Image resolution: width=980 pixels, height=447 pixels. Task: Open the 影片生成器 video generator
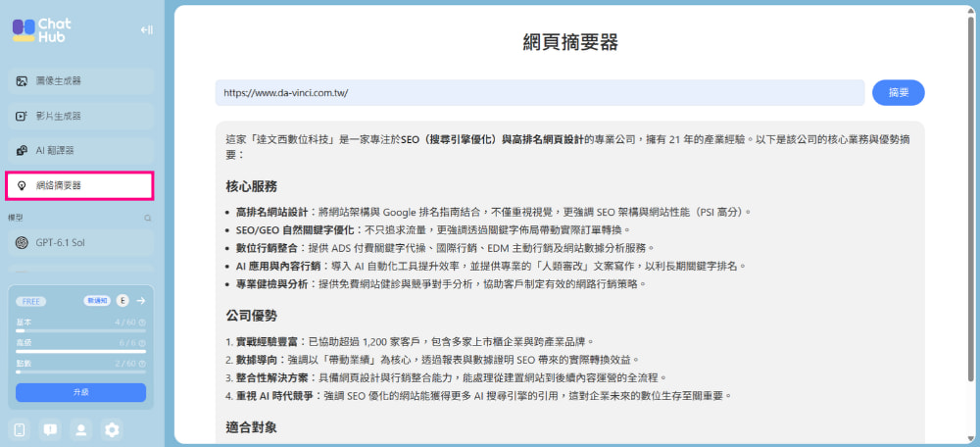80,117
